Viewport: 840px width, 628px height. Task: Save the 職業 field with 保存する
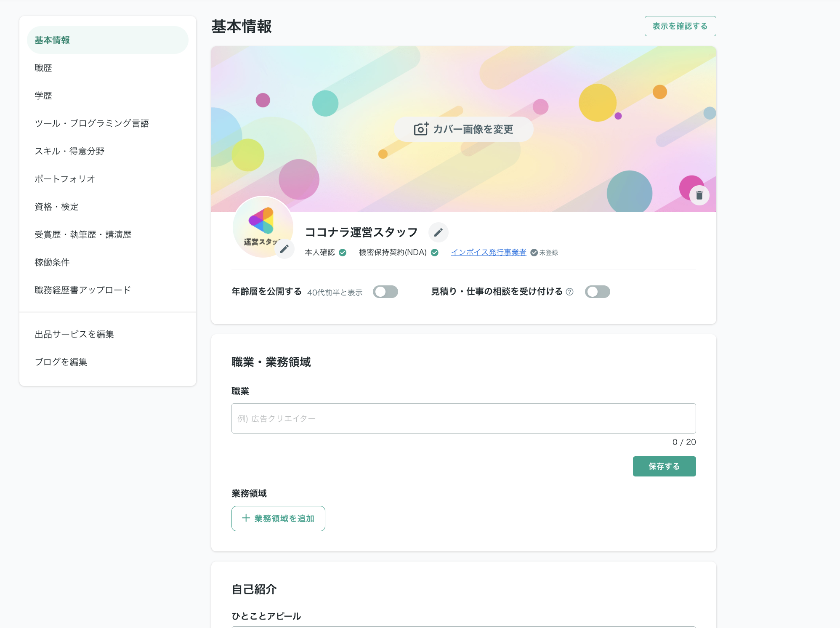(x=664, y=466)
